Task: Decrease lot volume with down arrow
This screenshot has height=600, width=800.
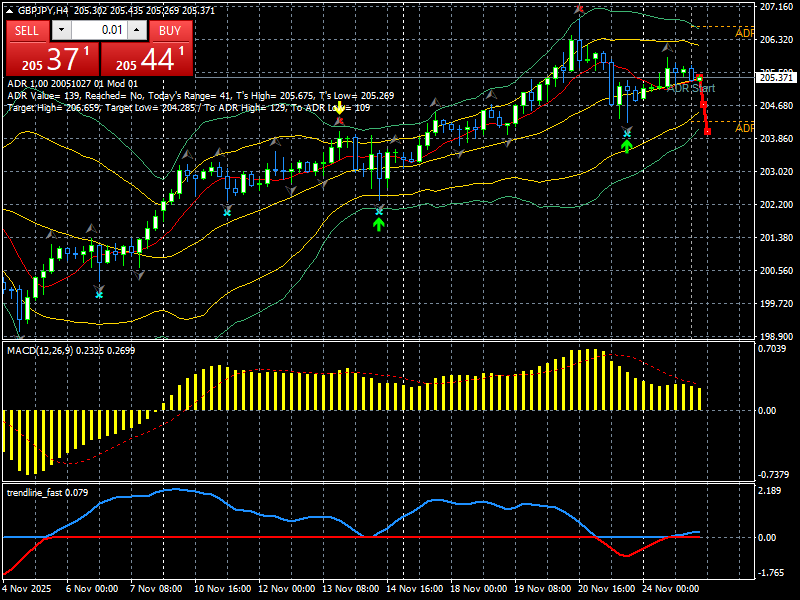Action: [x=62, y=30]
